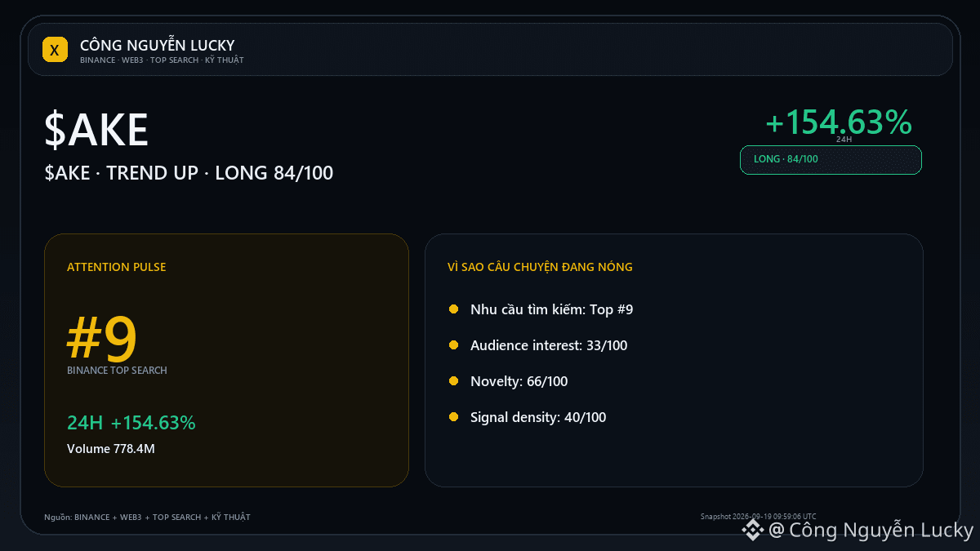Click the yellow X logo icon
Image resolution: width=980 pixels, height=551 pixels.
tap(55, 50)
